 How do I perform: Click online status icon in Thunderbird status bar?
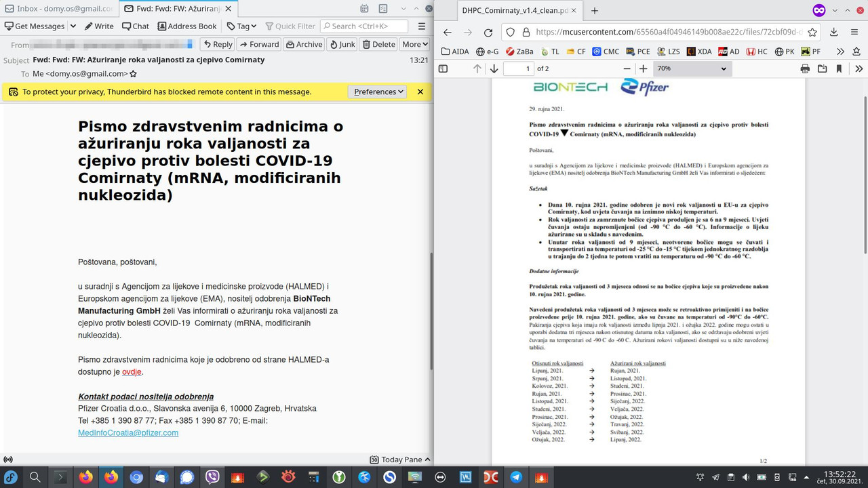tap(8, 460)
